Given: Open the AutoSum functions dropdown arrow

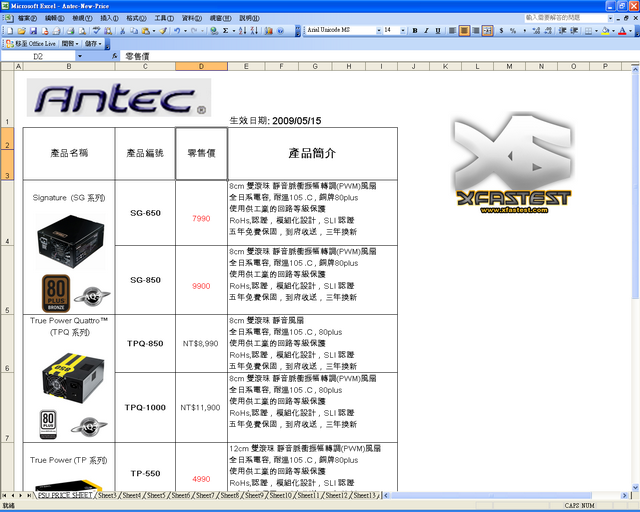Looking at the screenshot, I should 233,31.
